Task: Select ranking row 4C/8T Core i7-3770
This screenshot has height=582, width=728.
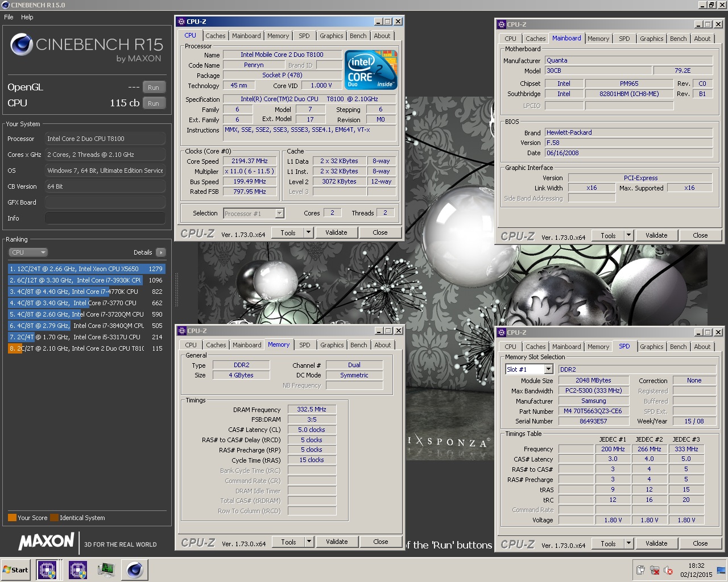Action: click(86, 303)
